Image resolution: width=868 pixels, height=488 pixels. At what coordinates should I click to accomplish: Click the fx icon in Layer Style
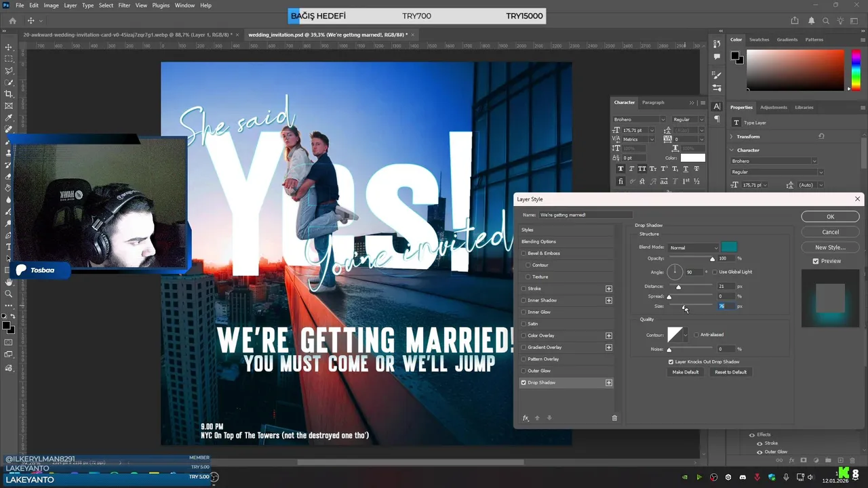coord(526,418)
